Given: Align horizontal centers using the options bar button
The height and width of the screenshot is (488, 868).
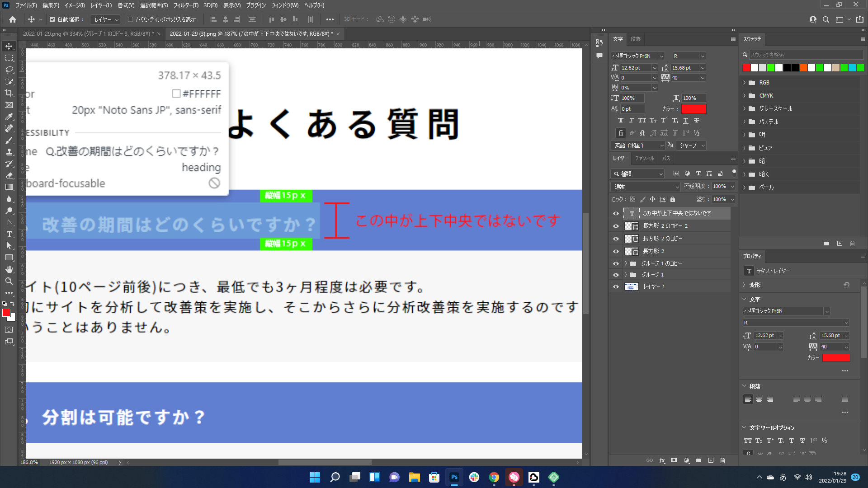Looking at the screenshot, I should tap(225, 19).
